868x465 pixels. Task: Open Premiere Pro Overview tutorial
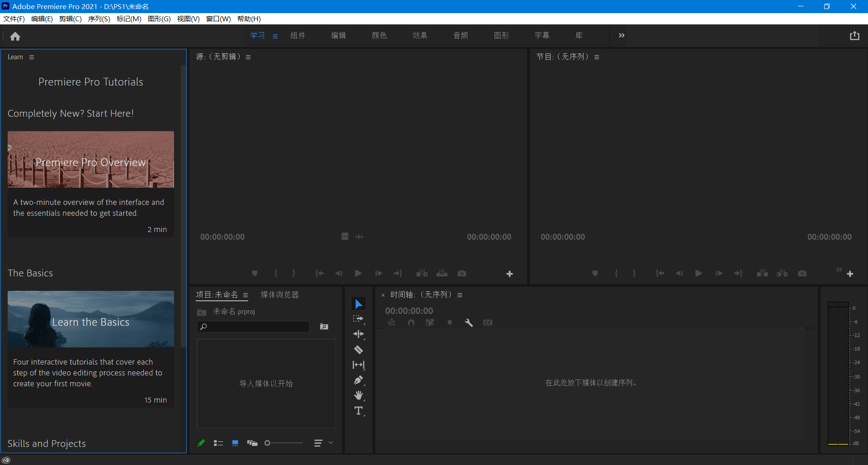coord(91,160)
